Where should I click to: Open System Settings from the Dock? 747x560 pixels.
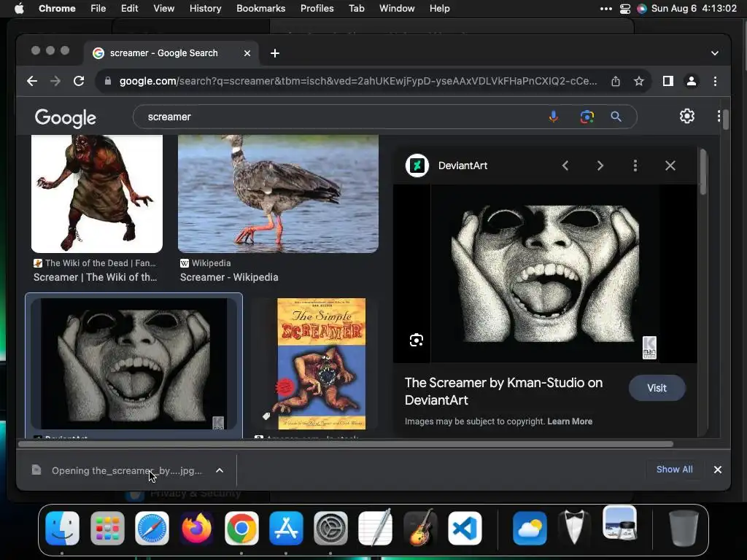coord(330,528)
